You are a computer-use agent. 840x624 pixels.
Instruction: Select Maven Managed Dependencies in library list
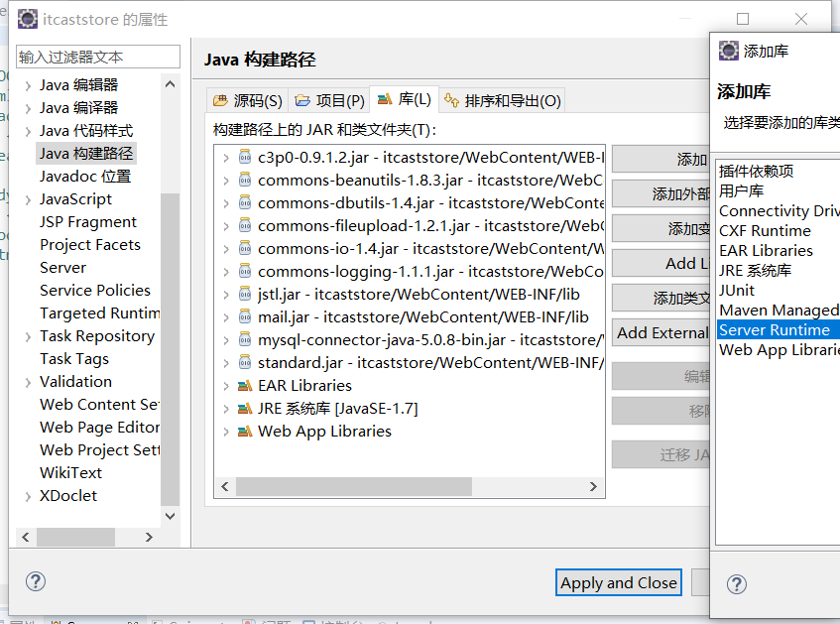[x=779, y=310]
